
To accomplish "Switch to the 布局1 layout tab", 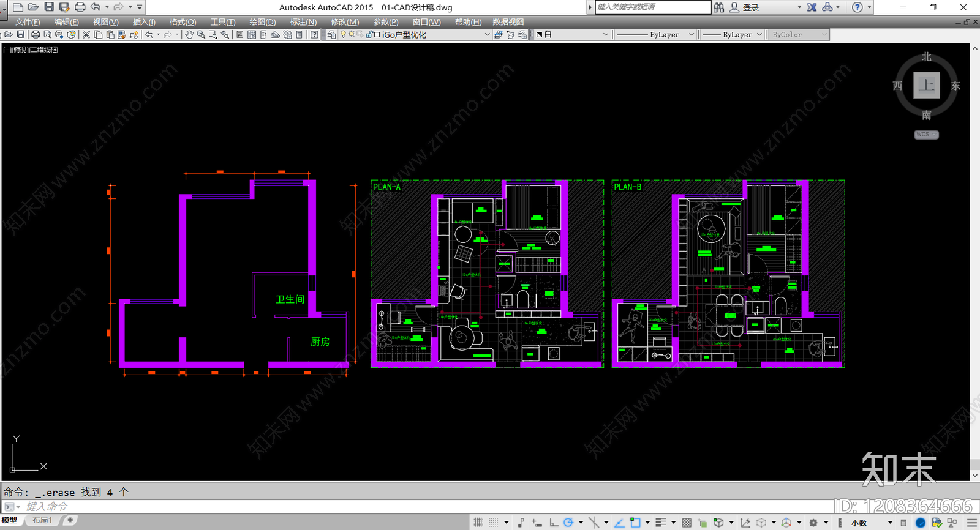I will coord(42,520).
